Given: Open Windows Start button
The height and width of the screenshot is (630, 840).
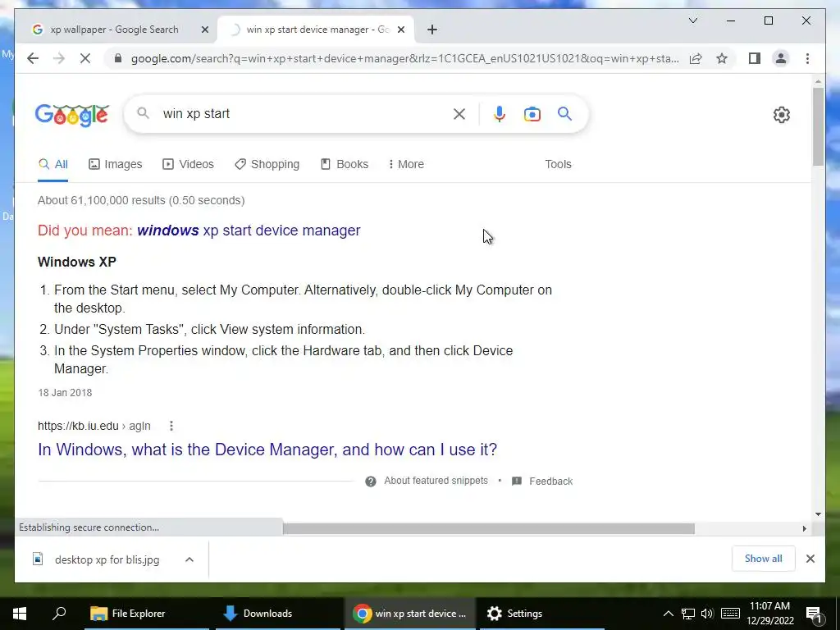Looking at the screenshot, I should (20, 614).
